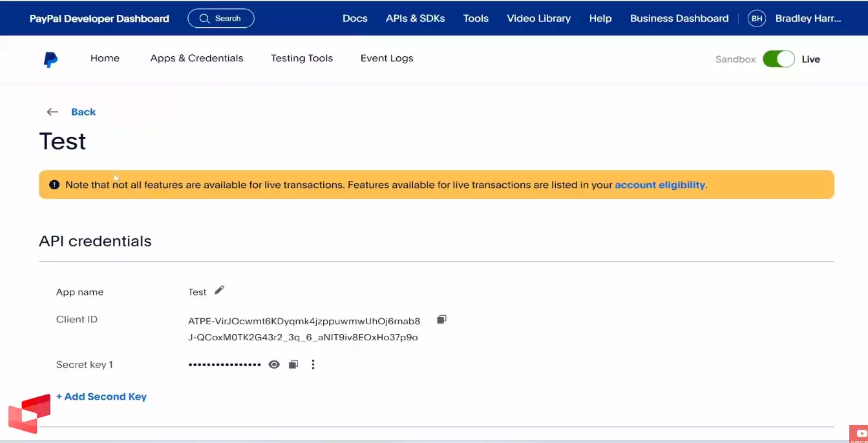Click the red recorder logo overlay

(x=30, y=413)
